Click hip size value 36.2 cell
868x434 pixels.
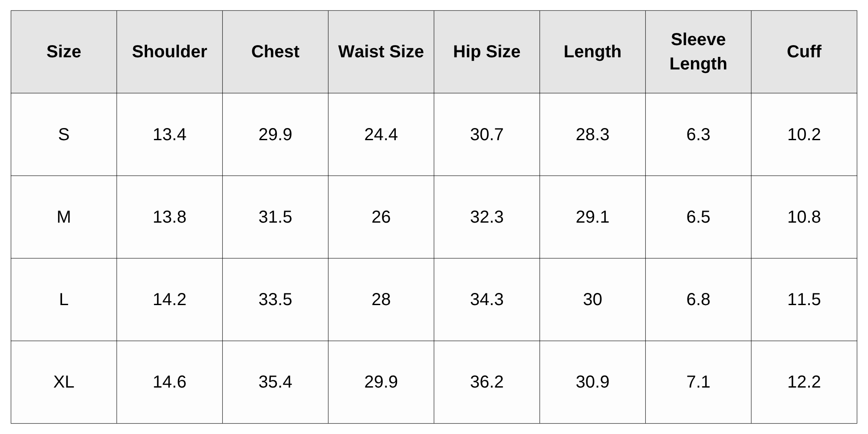[487, 382]
